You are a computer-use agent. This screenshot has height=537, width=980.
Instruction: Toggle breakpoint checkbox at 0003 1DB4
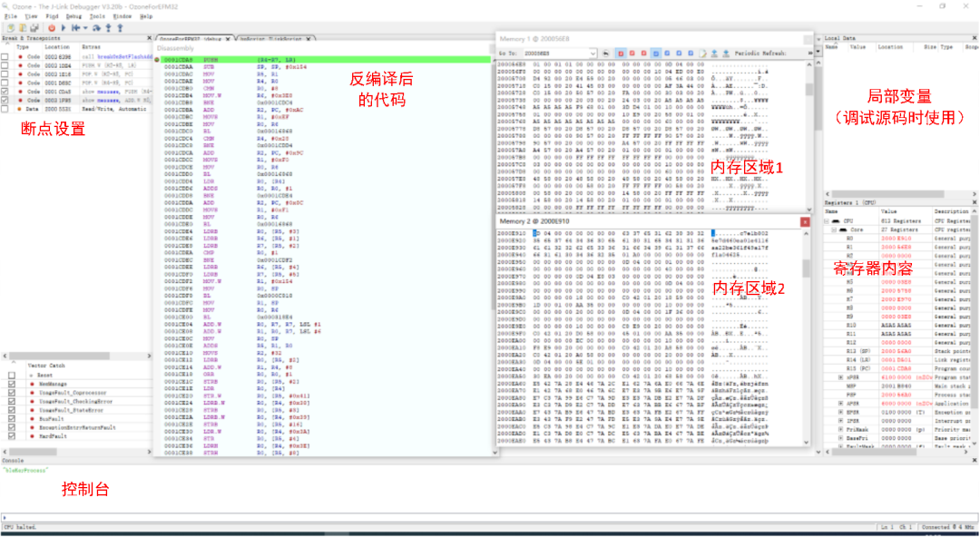tap(5, 65)
